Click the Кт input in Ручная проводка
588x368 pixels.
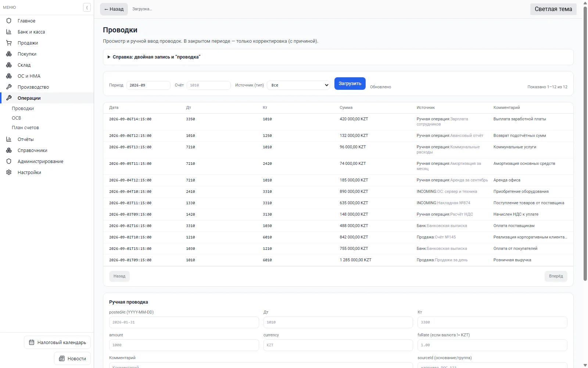(x=492, y=322)
